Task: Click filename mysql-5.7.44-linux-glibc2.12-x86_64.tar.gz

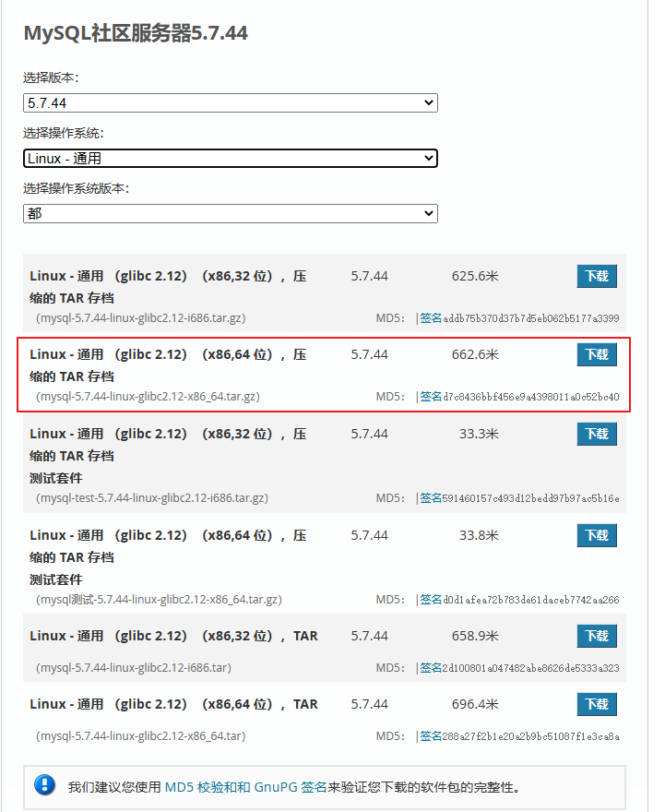Action: point(148,397)
